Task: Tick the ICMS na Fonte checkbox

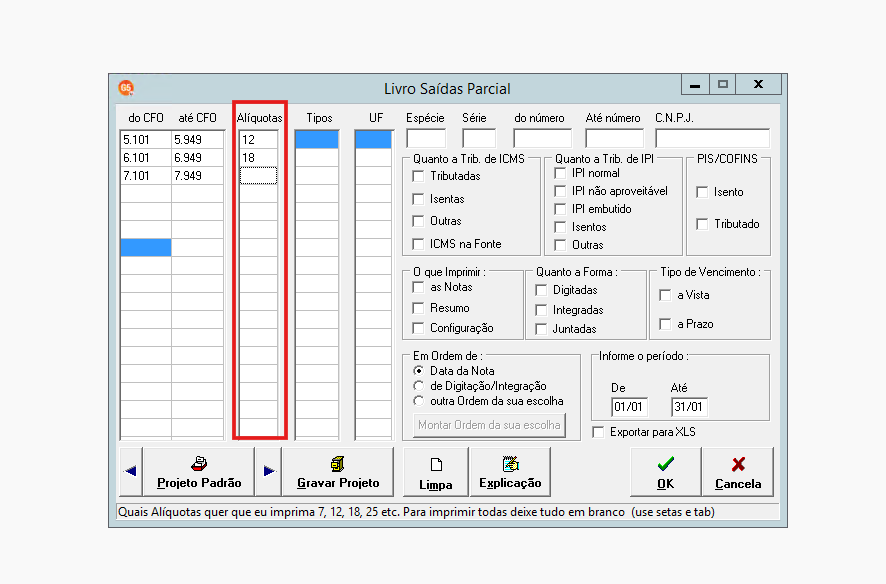Action: click(419, 244)
